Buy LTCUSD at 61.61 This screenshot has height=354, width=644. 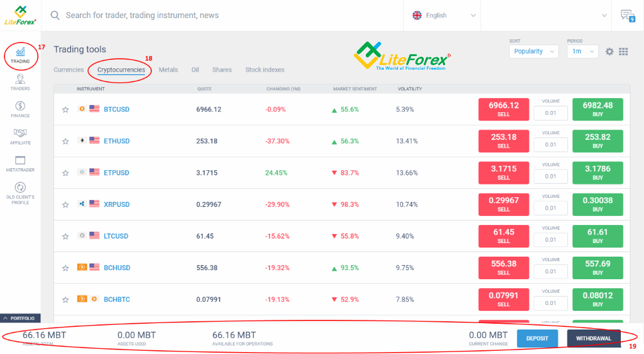click(598, 236)
